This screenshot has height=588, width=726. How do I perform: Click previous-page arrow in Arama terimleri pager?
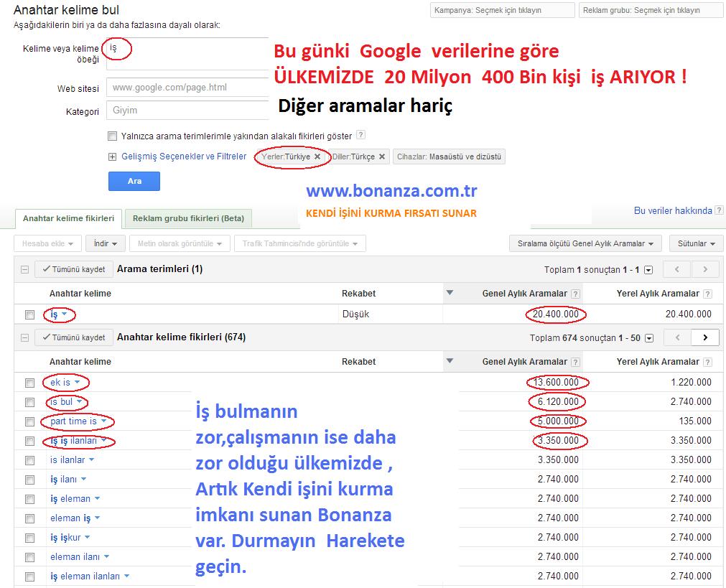(x=677, y=269)
